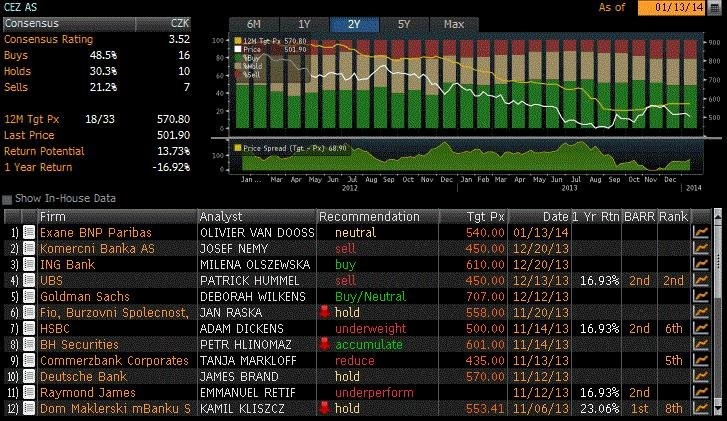This screenshot has width=727, height=421.
Task: Click red downgrade arrow in BH Securities row
Action: point(325,344)
